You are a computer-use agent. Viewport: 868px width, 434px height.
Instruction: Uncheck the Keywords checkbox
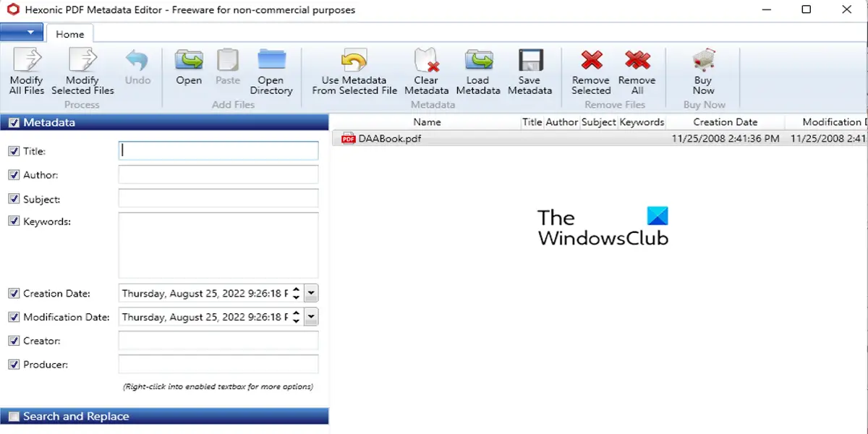(x=14, y=221)
